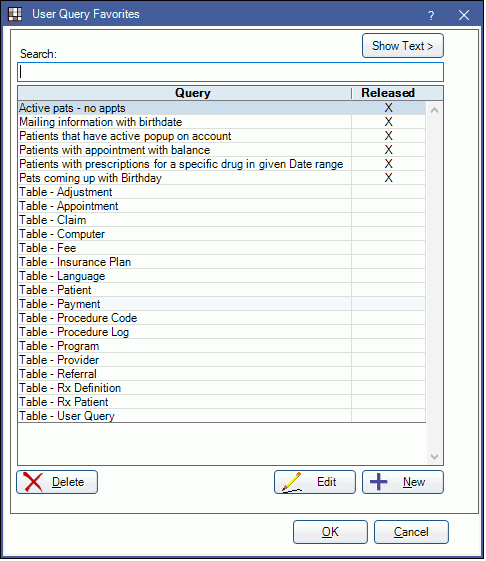Toggle Released X for Mailing information row
Image resolution: width=486 pixels, height=561 pixels.
click(389, 122)
